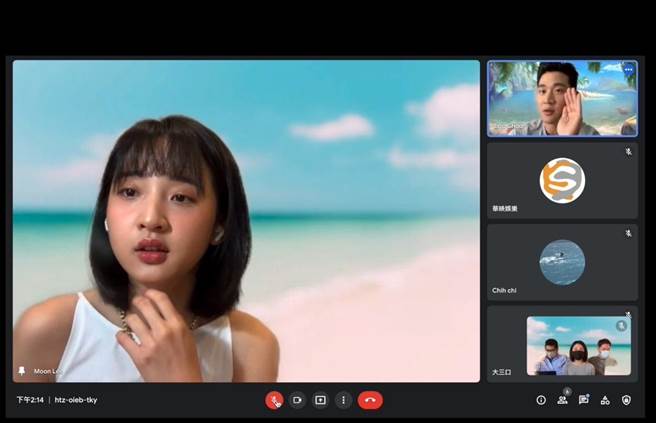
Task: Click the Chih chi name label
Action: tap(504, 290)
